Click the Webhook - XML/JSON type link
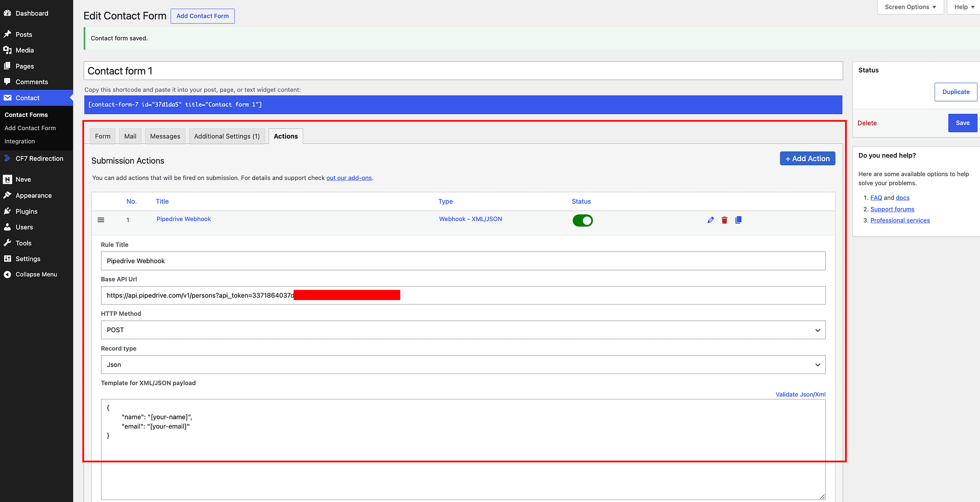This screenshot has height=502, width=980. coord(471,219)
